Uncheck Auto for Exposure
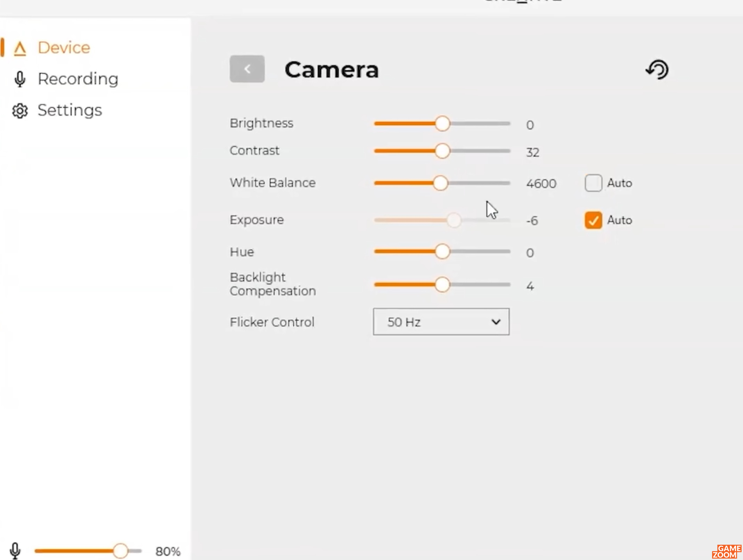 [x=593, y=220]
